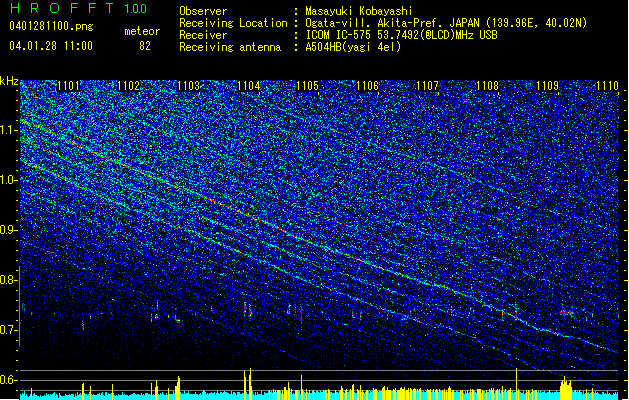Click the Observer label
629x400 pixels.
pos(203,11)
